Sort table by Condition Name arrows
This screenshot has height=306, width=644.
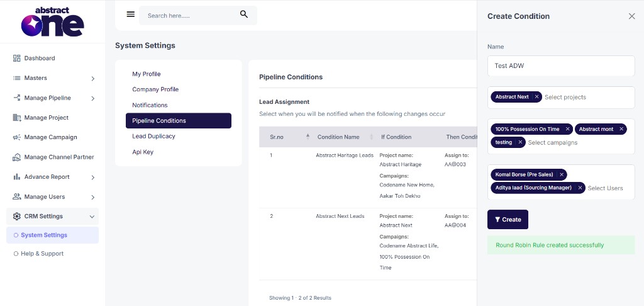pos(371,137)
